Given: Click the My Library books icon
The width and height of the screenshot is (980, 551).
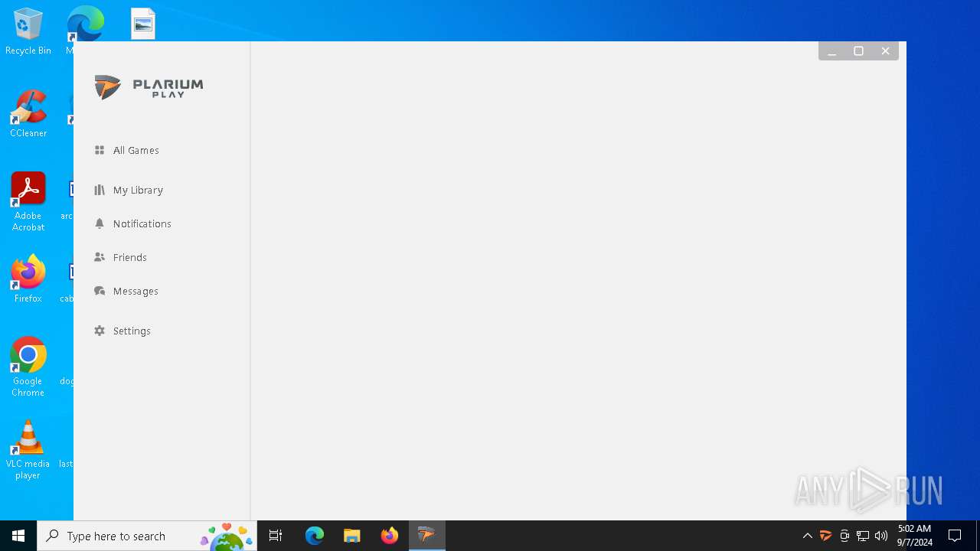Looking at the screenshot, I should pyautogui.click(x=100, y=190).
